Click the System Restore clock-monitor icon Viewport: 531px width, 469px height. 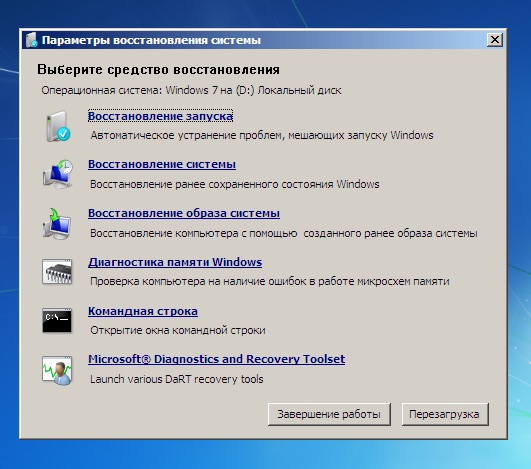click(x=58, y=174)
